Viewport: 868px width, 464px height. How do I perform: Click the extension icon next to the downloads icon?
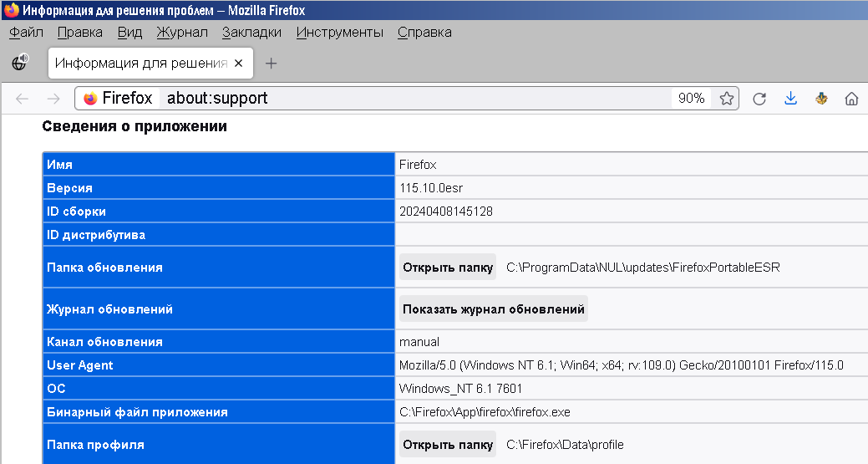click(821, 99)
